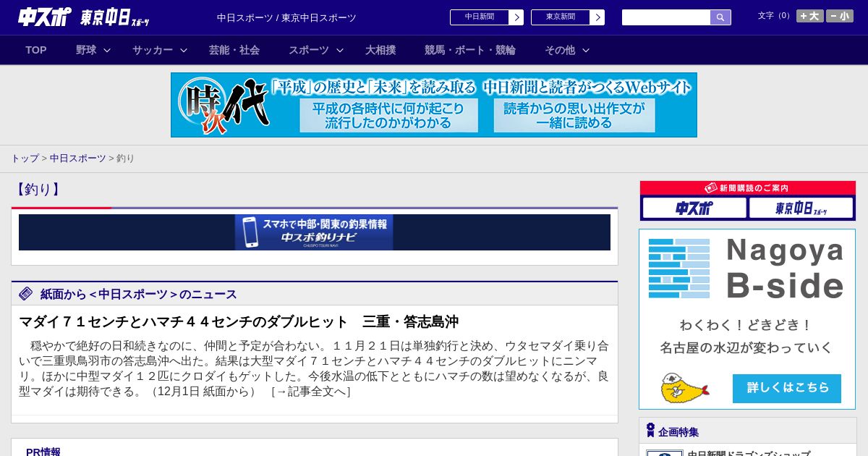Image resolution: width=868 pixels, height=456 pixels.
Task: Click 中日スポーツ / 東京中日スポーツ header text
Action: tap(286, 17)
